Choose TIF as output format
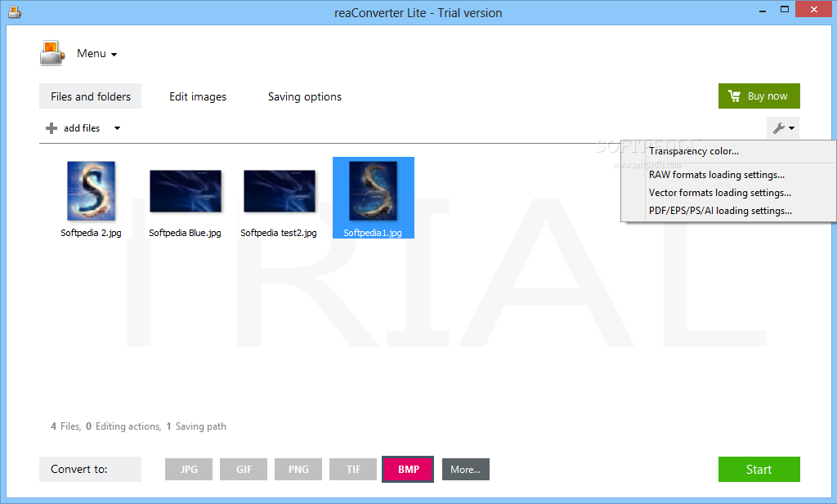 point(353,470)
